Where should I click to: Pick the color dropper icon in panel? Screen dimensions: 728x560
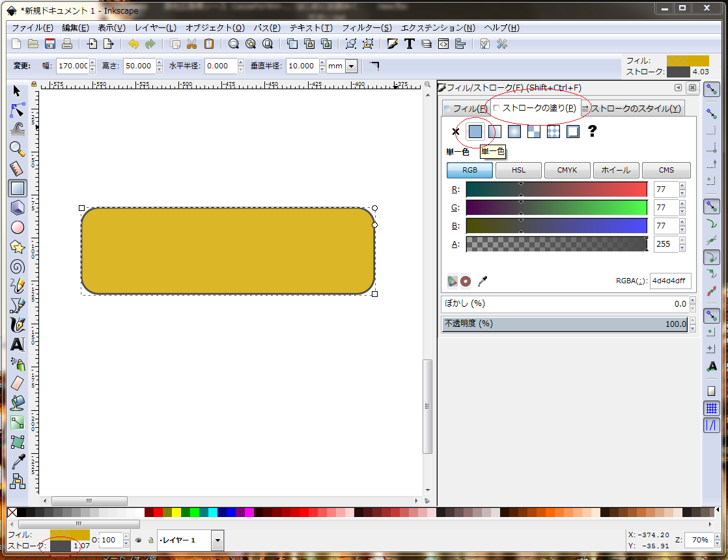[483, 281]
